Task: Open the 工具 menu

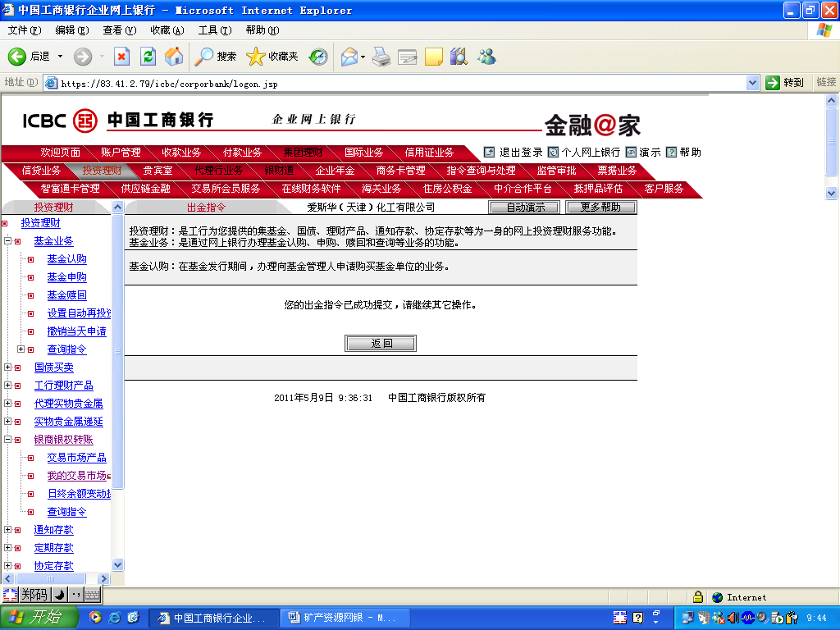Action: pos(215,30)
